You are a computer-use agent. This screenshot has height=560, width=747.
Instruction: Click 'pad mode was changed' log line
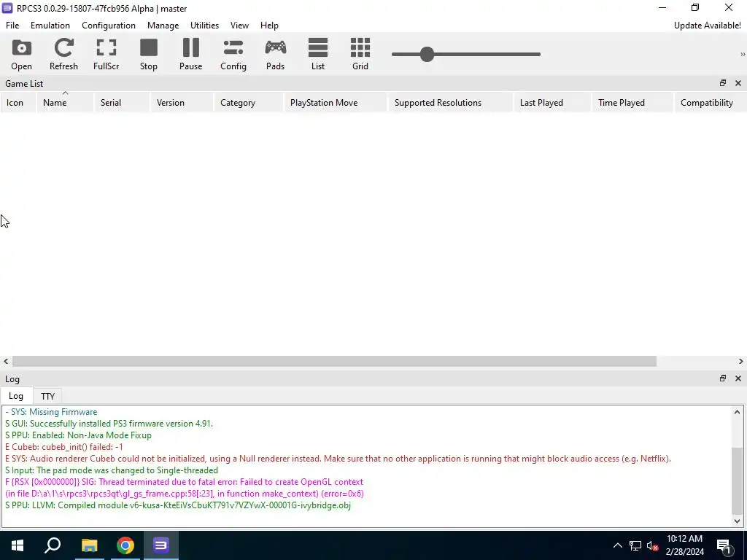(x=112, y=470)
